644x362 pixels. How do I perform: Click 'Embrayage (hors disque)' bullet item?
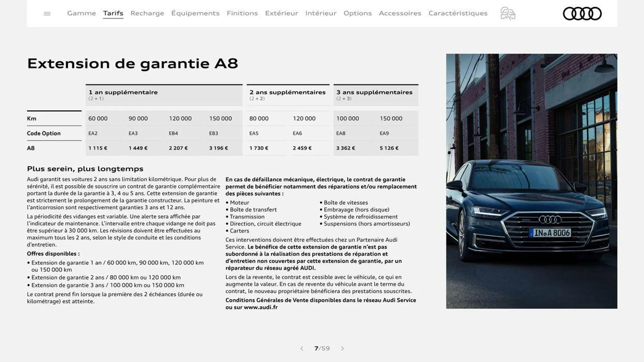[355, 209]
